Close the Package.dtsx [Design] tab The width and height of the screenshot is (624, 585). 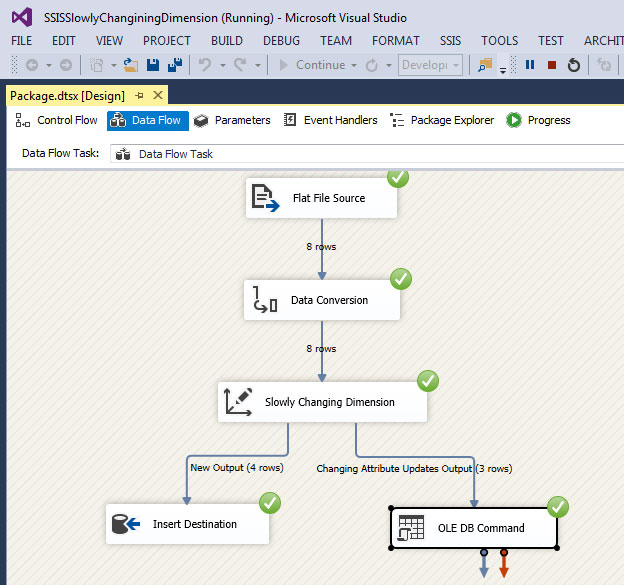pos(158,95)
